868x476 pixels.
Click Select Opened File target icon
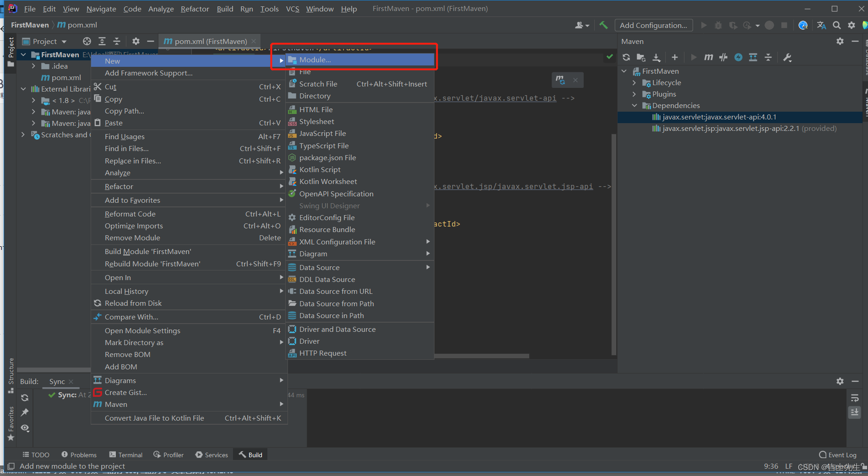(87, 41)
